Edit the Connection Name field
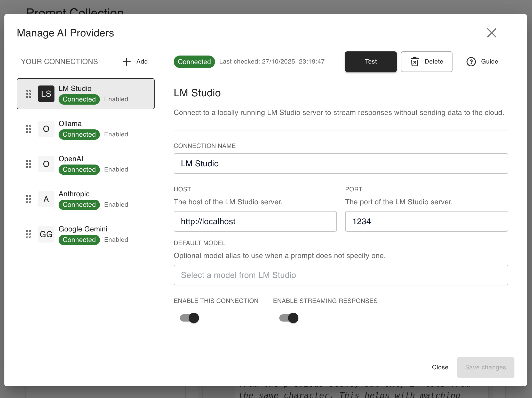This screenshot has height=398, width=532. [340, 163]
